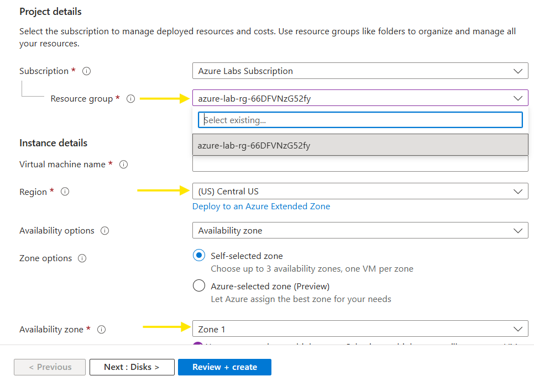Select the Self-selected zone radio button

pyautogui.click(x=198, y=255)
